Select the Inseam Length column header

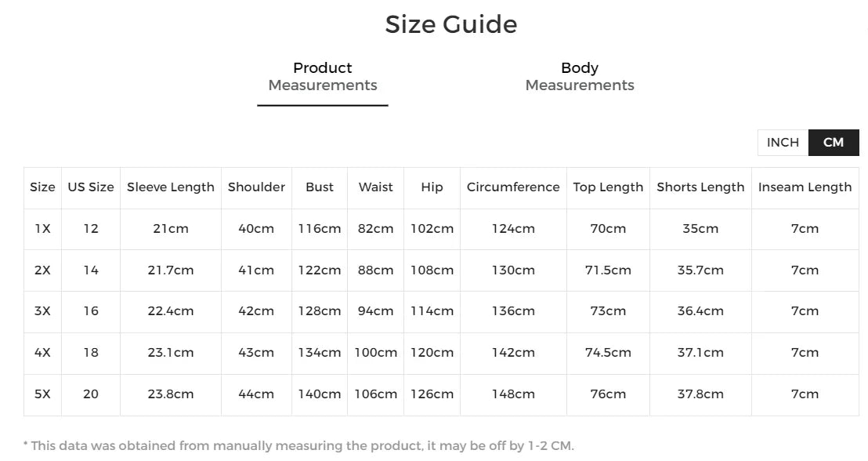805,187
